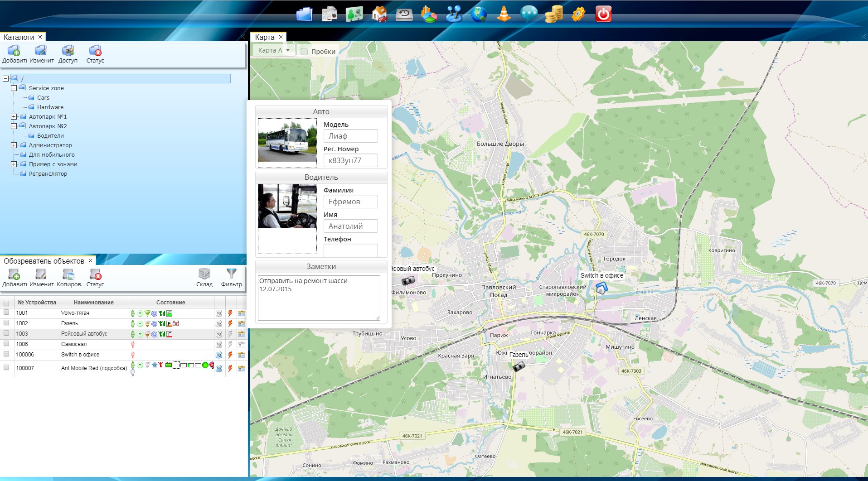Click the Телефон input field
Screen dimensions: 868x481
pyautogui.click(x=350, y=250)
